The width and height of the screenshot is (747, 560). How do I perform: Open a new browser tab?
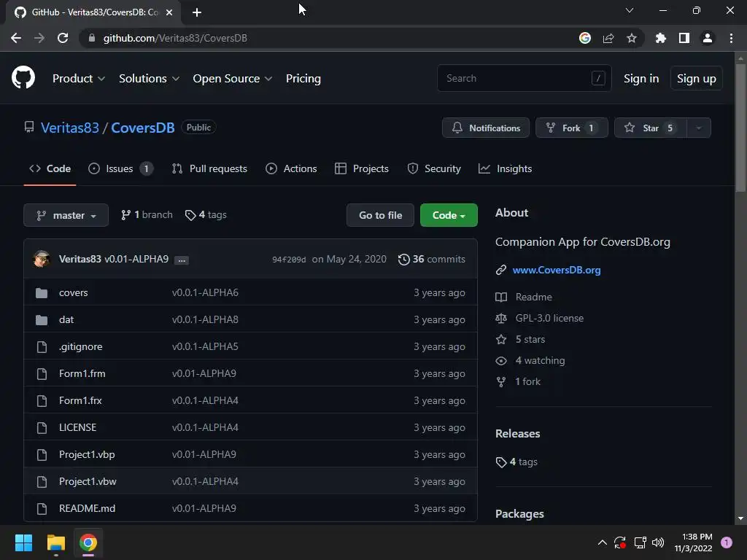[x=197, y=12]
